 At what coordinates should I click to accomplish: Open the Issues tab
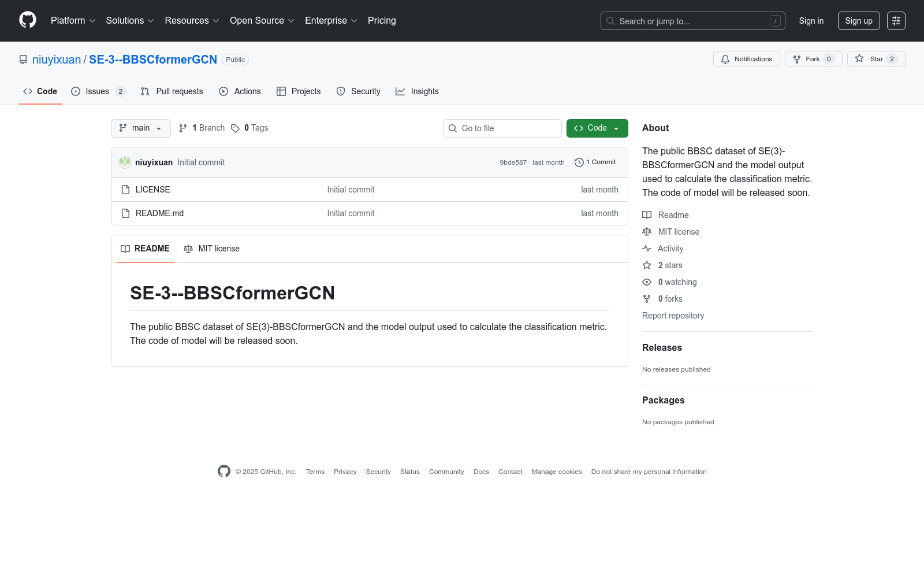pos(98,91)
